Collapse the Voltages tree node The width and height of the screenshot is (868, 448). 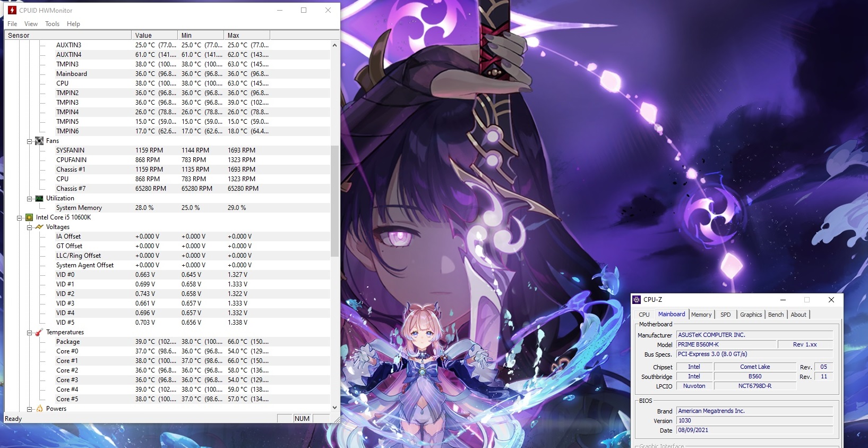tap(30, 227)
